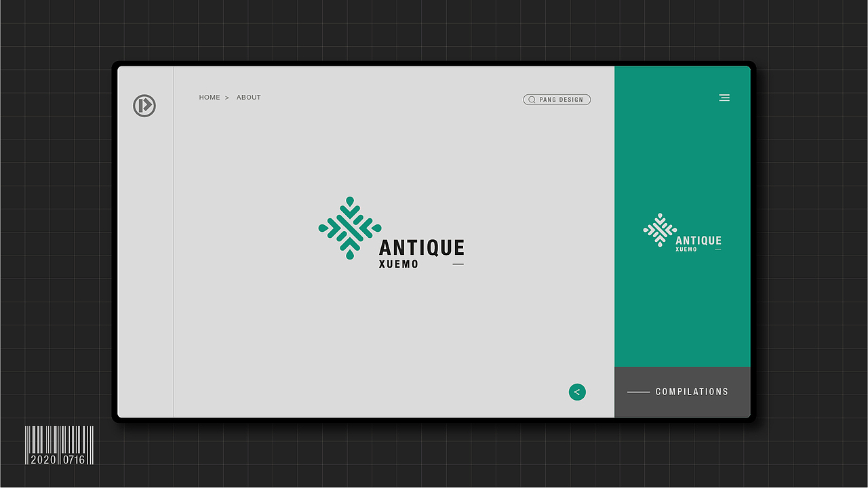Screen dimensions: 868x488
Task: Click the white ANTIQUE logo on green panel
Action: pos(682,232)
